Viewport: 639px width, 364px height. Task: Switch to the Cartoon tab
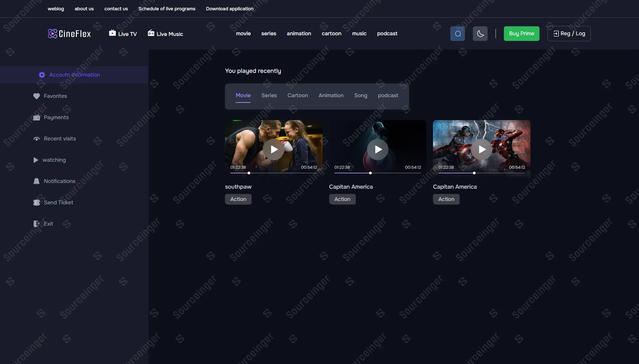[298, 95]
